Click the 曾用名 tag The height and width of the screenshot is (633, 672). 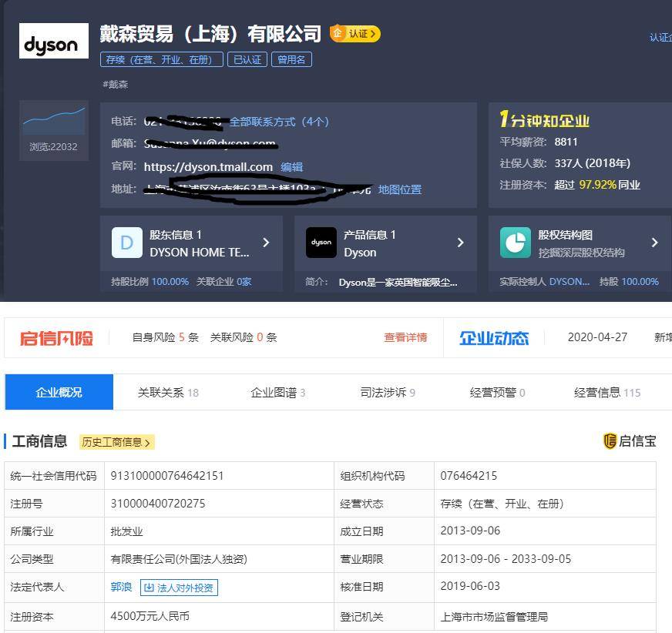click(291, 59)
